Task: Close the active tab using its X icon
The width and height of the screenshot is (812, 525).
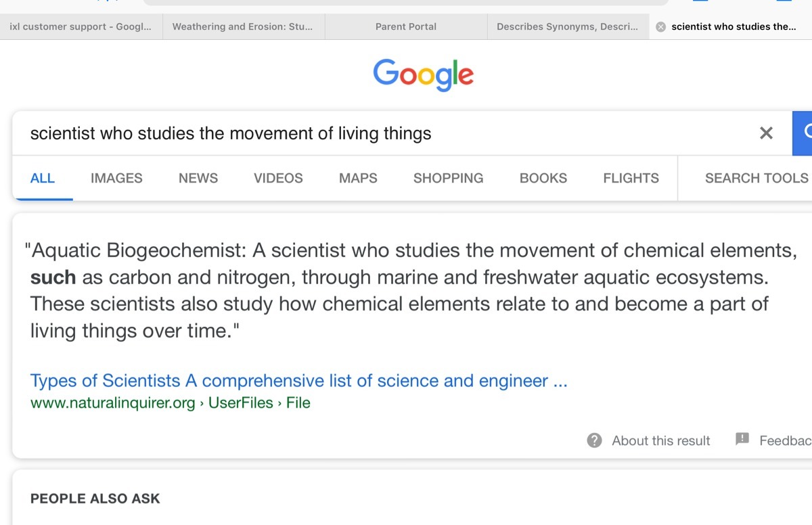Action: coord(661,27)
